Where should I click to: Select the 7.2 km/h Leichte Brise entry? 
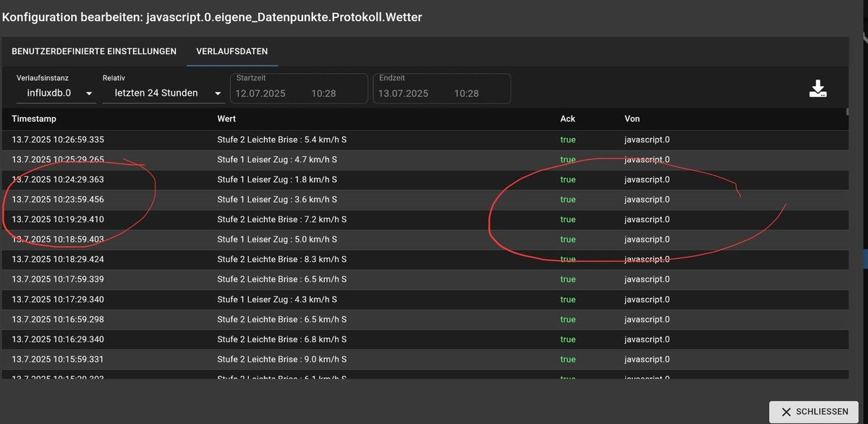tap(282, 219)
